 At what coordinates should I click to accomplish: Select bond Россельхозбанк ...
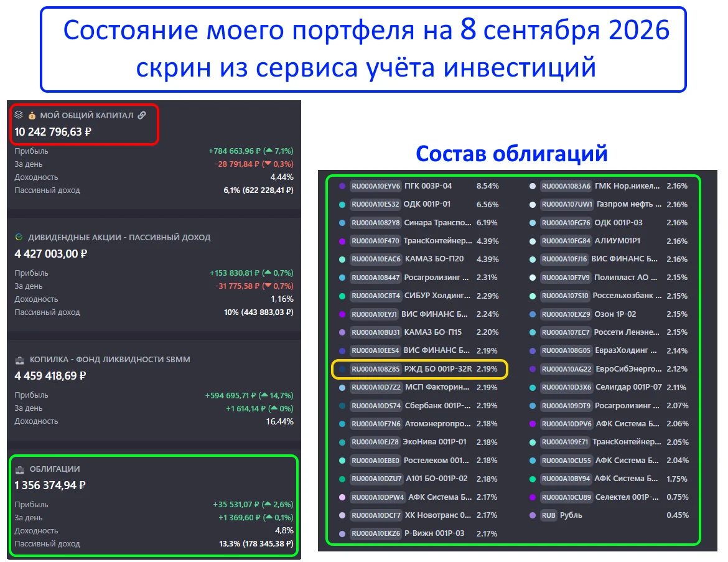pyautogui.click(x=627, y=296)
